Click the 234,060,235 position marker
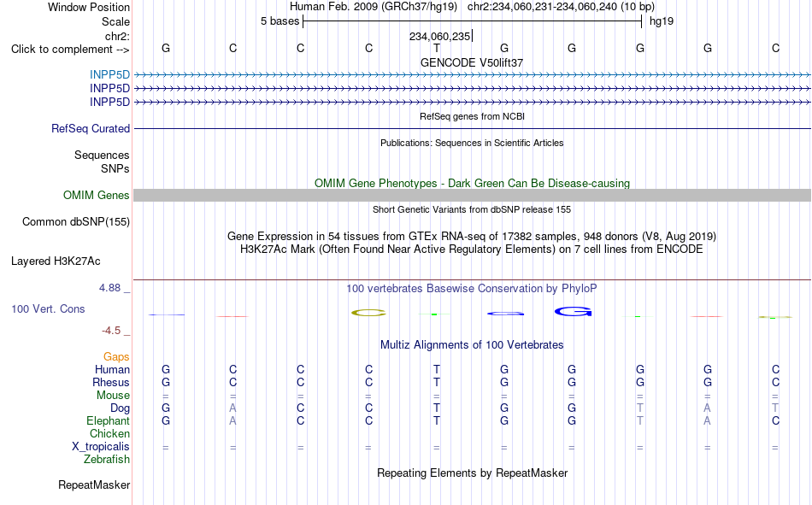This screenshot has height=505, width=812. pyautogui.click(x=440, y=36)
